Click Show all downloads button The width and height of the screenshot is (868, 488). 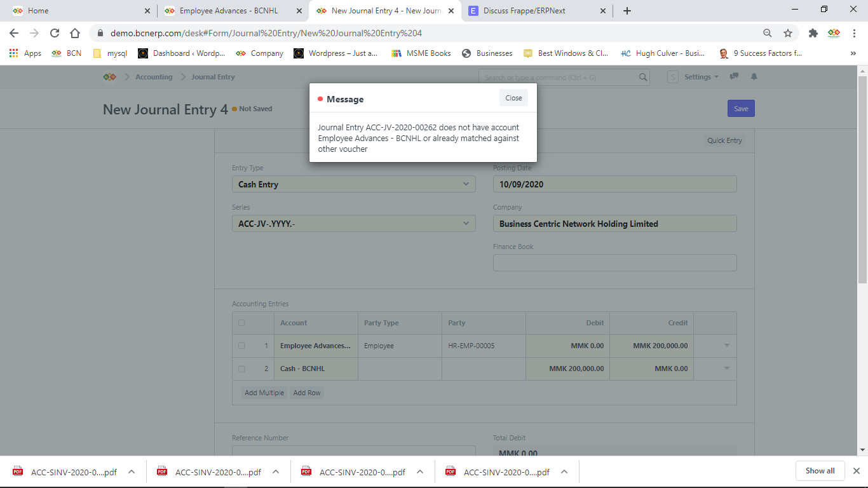820,471
